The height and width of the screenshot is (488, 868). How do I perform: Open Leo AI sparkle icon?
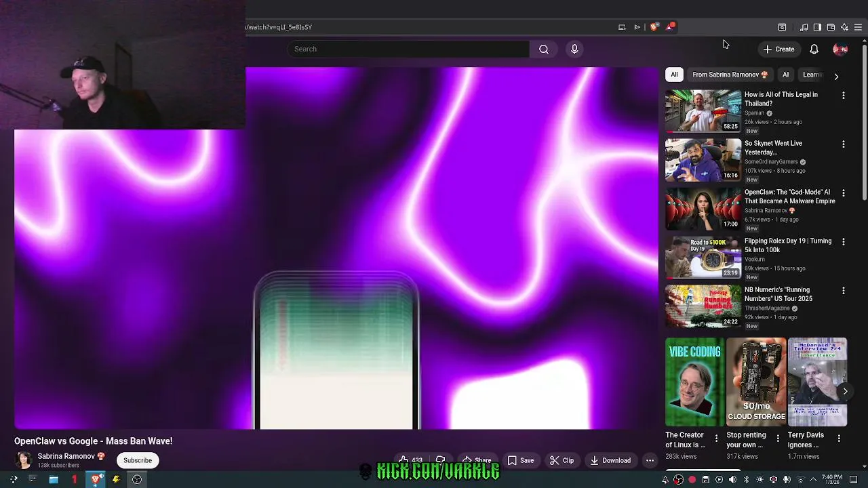point(844,27)
